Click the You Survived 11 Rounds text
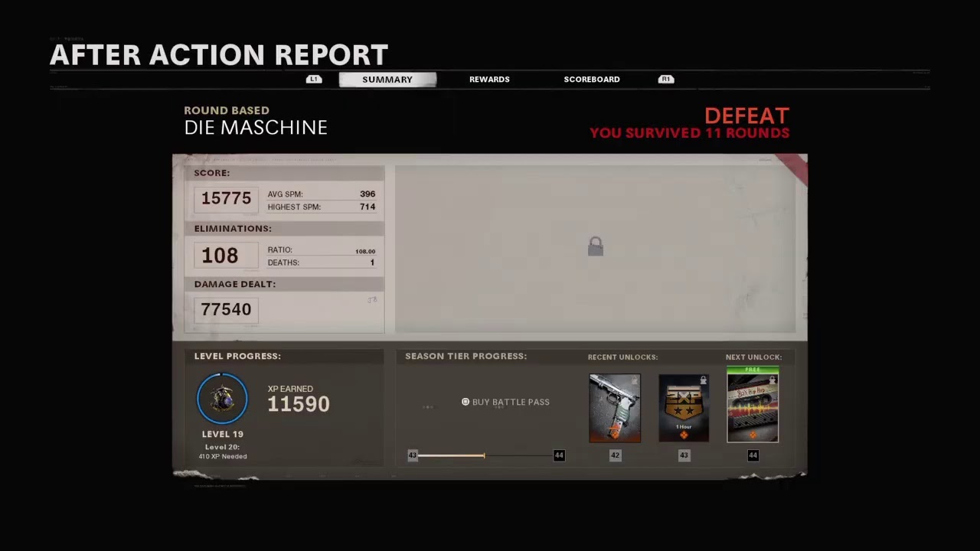The width and height of the screenshot is (980, 551). 689,133
